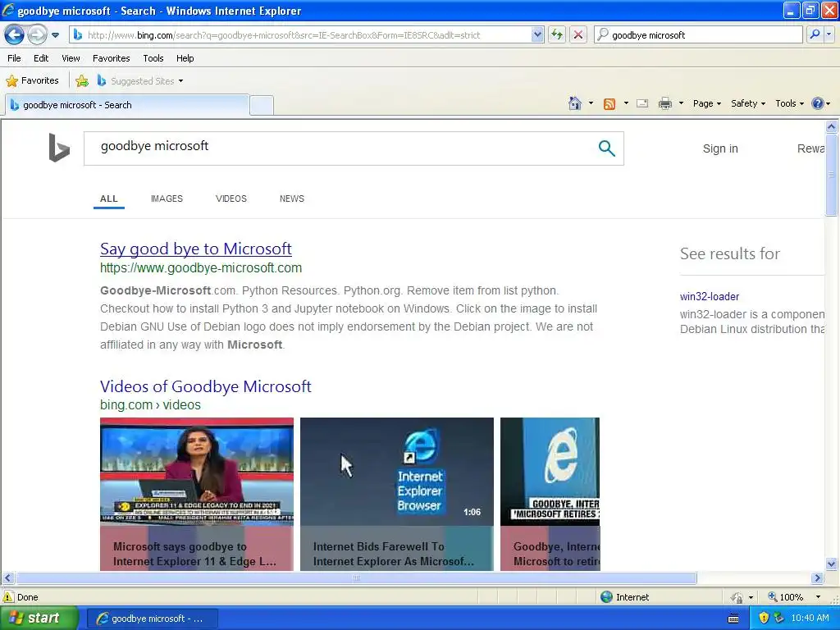Click the on-screen keyboard tray icon

pyautogui.click(x=733, y=619)
